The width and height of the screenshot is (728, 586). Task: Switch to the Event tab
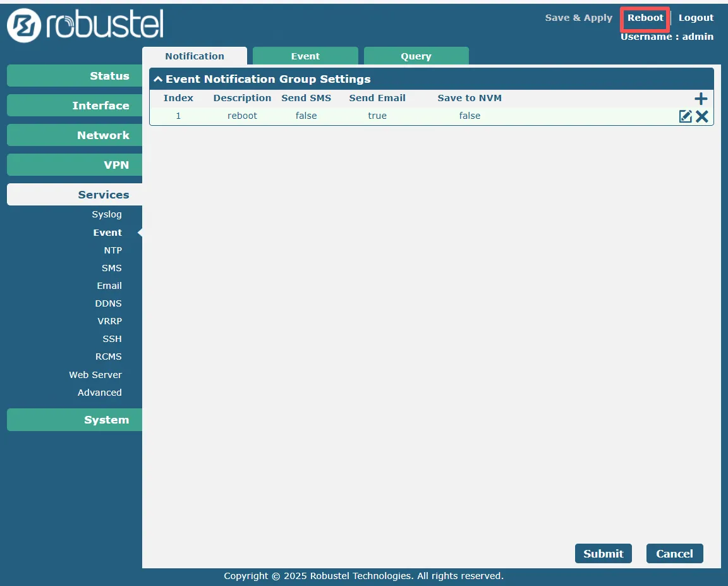point(305,56)
